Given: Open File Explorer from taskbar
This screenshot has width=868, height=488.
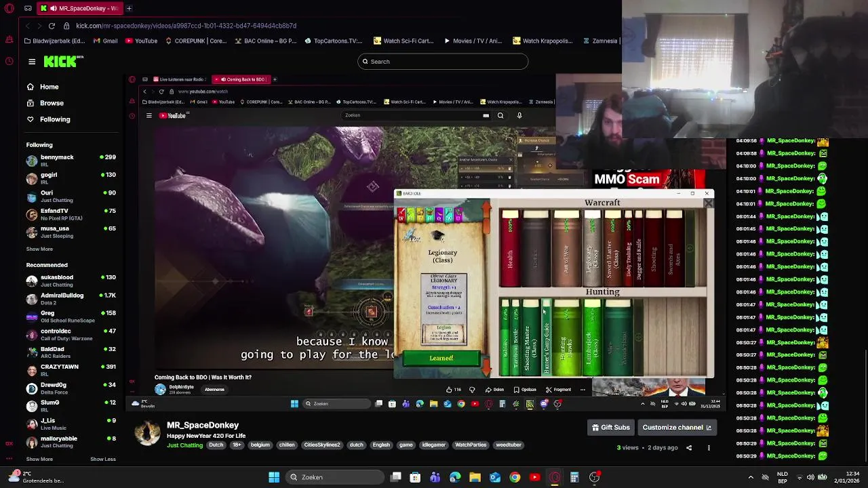Looking at the screenshot, I should pyautogui.click(x=475, y=477).
